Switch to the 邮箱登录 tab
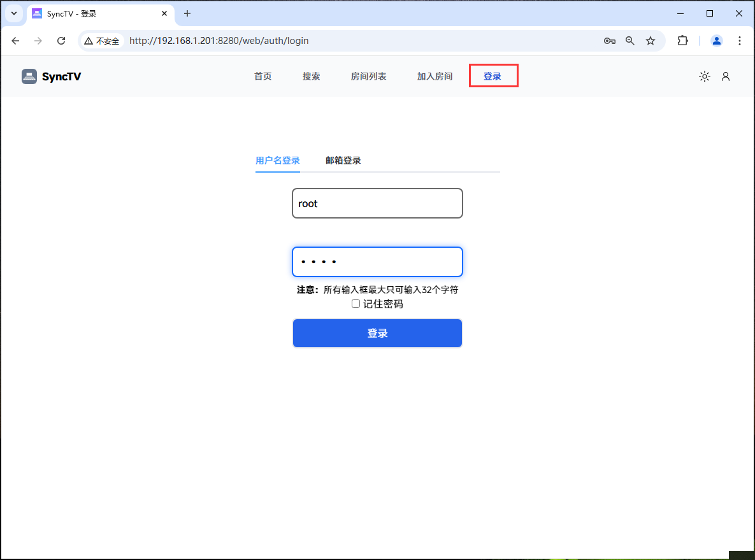The width and height of the screenshot is (755, 560). click(343, 161)
